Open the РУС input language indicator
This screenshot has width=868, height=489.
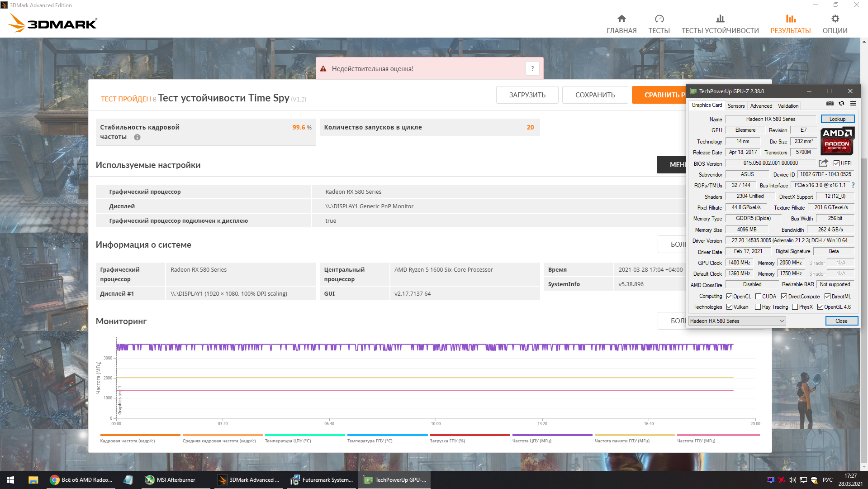(x=827, y=480)
